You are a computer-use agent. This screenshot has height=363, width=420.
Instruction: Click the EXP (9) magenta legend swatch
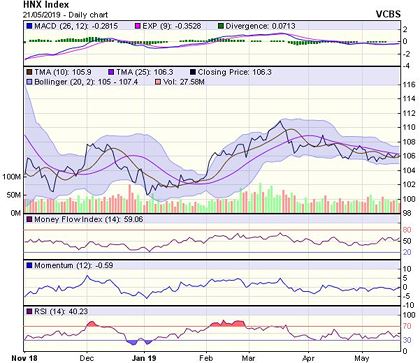click(x=137, y=26)
